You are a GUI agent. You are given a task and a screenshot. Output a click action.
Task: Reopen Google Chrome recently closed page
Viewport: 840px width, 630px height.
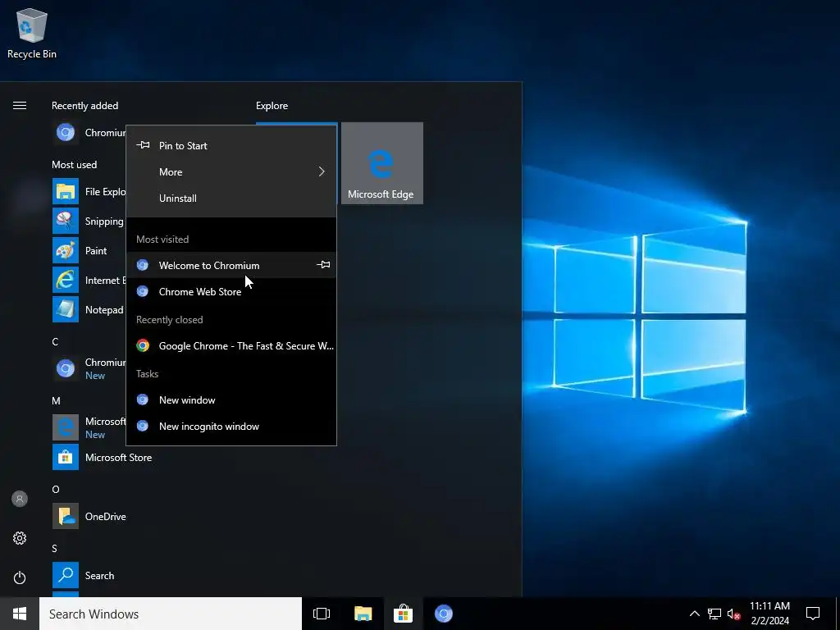point(231,346)
